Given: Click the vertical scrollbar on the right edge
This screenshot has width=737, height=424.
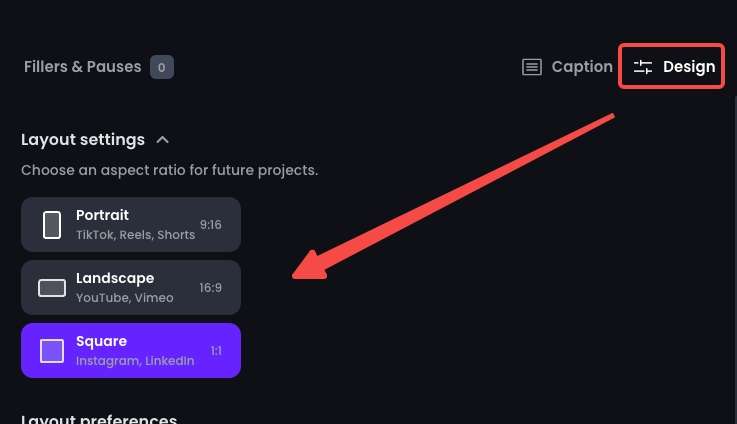Looking at the screenshot, I should (x=735, y=259).
